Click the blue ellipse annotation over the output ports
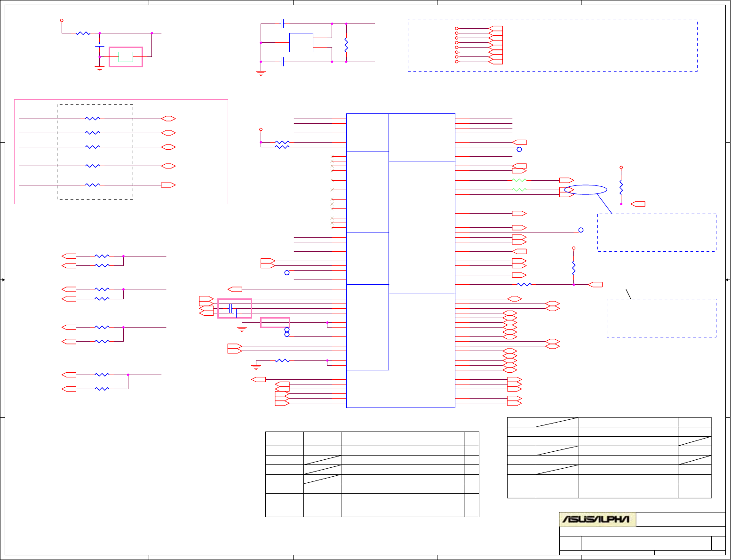 click(x=586, y=190)
